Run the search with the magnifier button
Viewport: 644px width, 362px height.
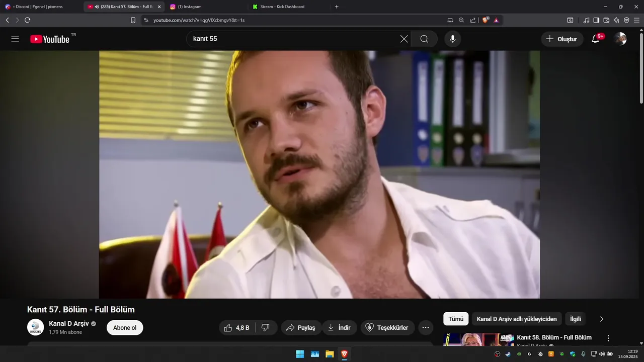[x=424, y=39]
